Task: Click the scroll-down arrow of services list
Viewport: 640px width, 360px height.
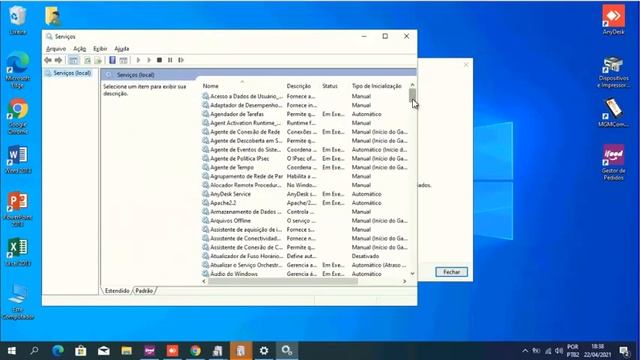Action: click(x=412, y=273)
